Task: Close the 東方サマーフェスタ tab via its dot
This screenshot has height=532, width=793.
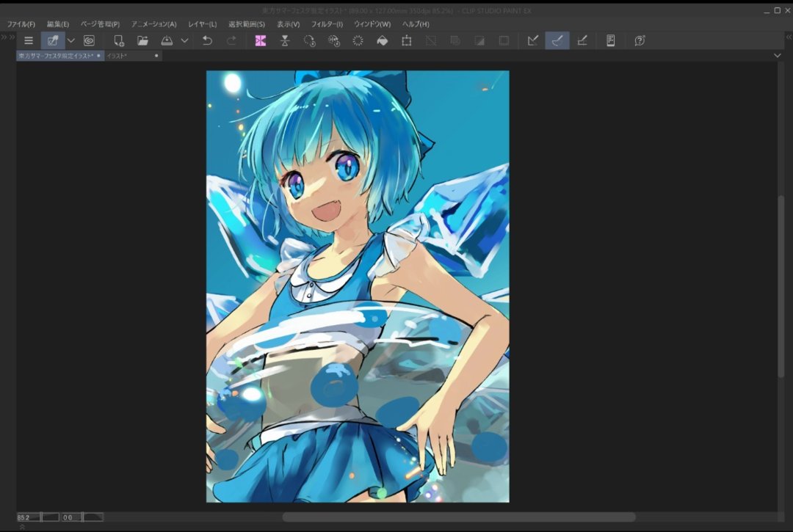Action: click(x=98, y=56)
